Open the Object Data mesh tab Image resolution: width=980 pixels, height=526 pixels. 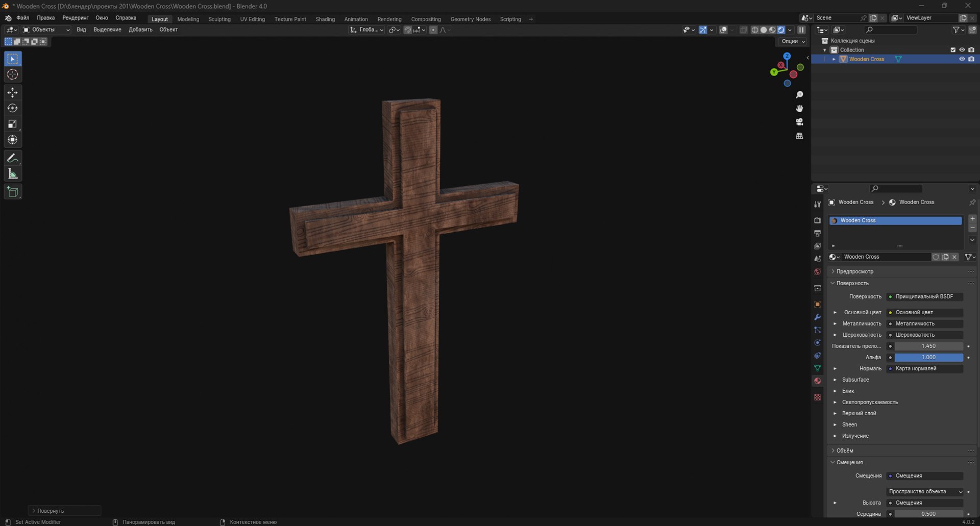pyautogui.click(x=817, y=368)
